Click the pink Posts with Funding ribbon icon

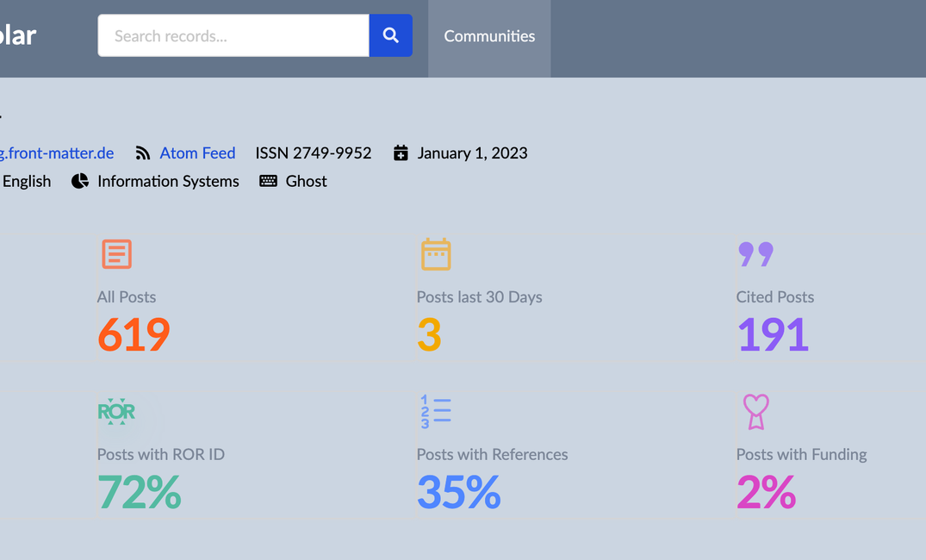point(755,412)
